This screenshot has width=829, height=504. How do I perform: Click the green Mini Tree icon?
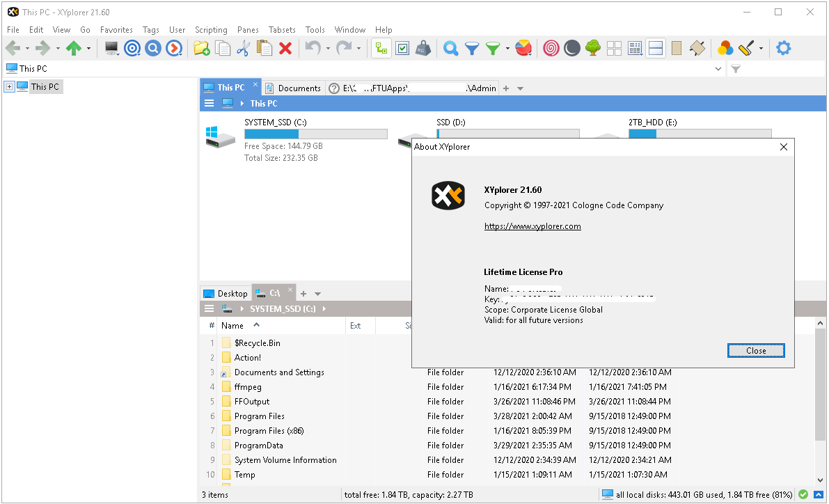593,48
